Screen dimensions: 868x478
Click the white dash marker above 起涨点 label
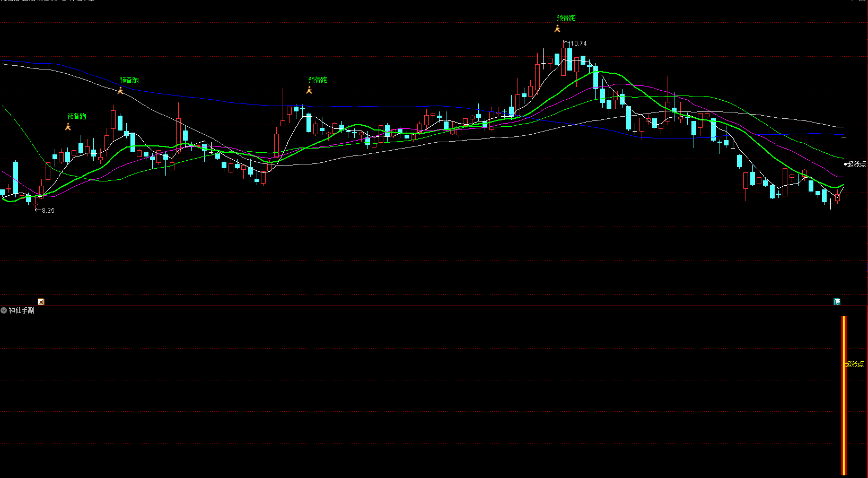[x=844, y=137]
